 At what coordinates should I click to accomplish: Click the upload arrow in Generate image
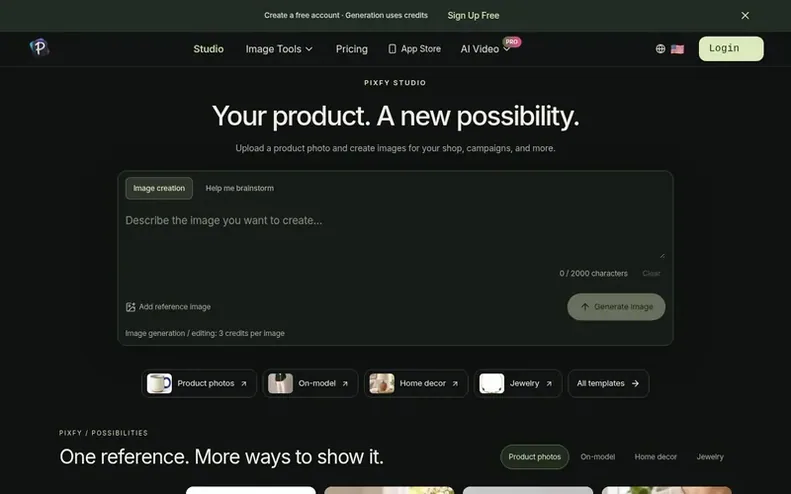[585, 307]
